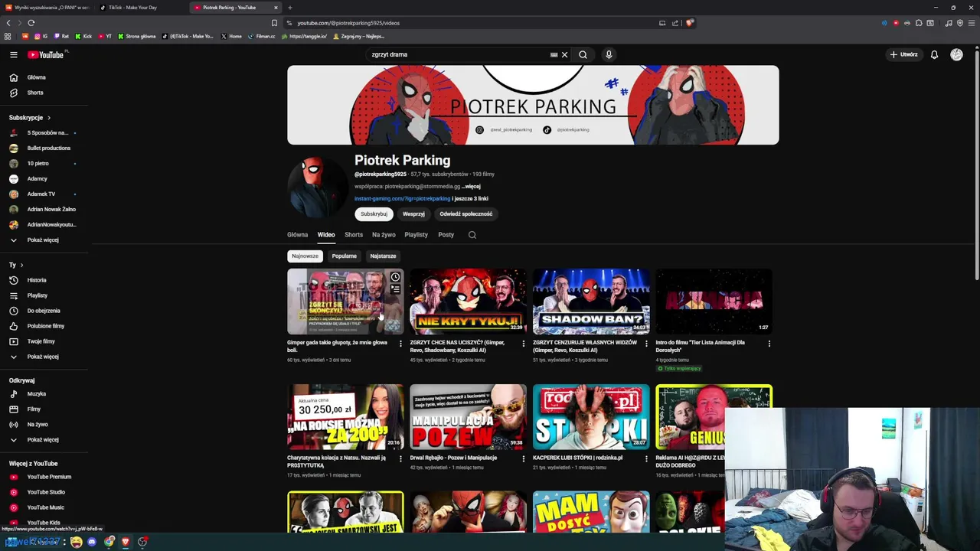Open the browser main menu hamburger

click(971, 23)
